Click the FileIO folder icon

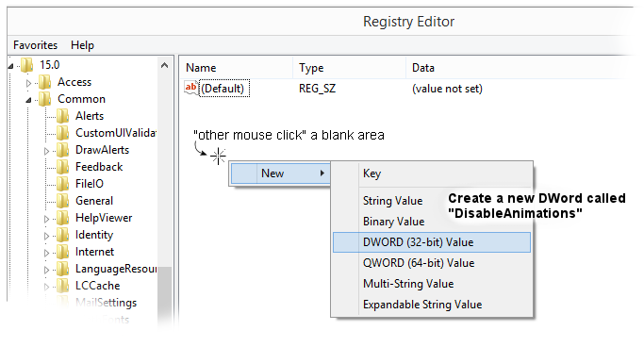(x=62, y=184)
